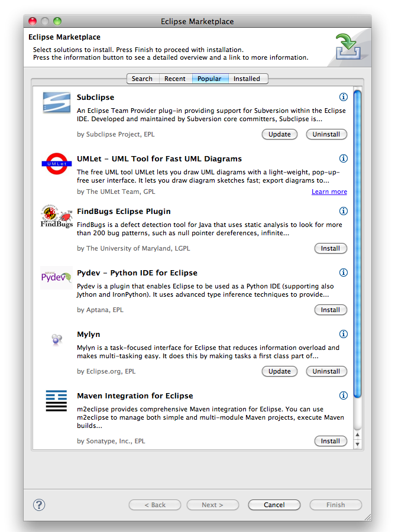Open info for Subclipse
The image size is (395, 532).
pos(344,97)
